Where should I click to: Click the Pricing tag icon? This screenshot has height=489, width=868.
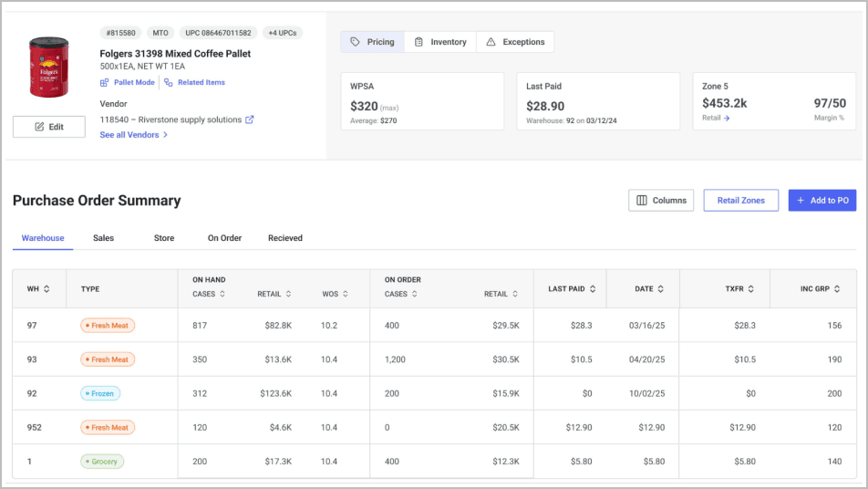(356, 42)
